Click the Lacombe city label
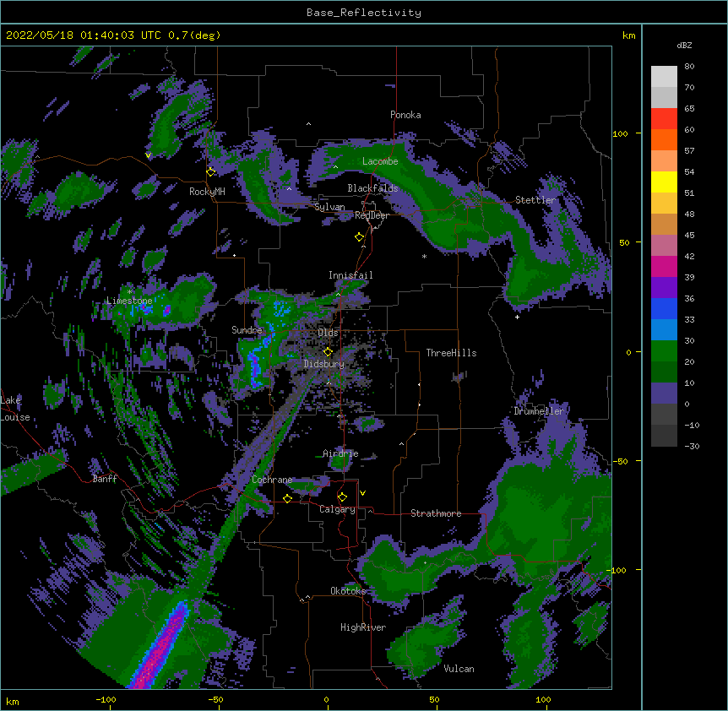 coord(380,161)
